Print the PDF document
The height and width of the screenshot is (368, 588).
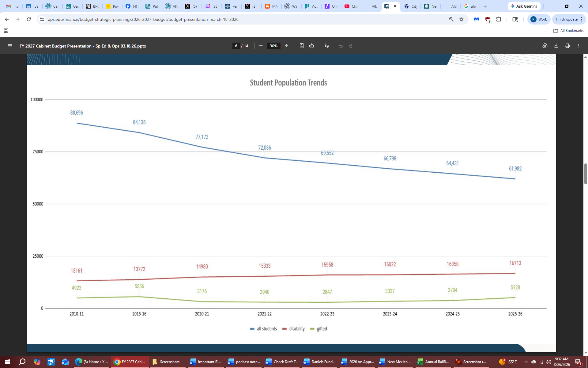567,46
